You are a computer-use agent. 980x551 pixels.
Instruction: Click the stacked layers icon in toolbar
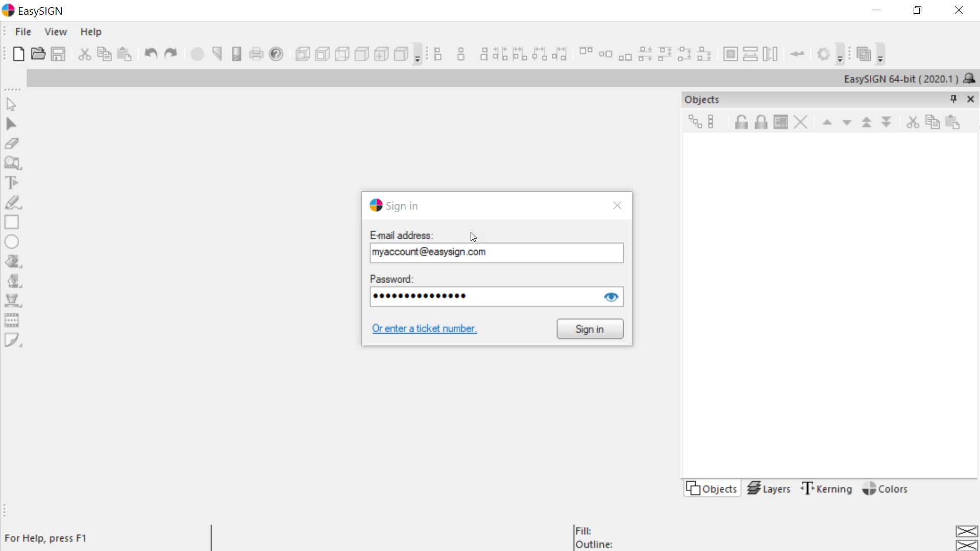click(864, 54)
